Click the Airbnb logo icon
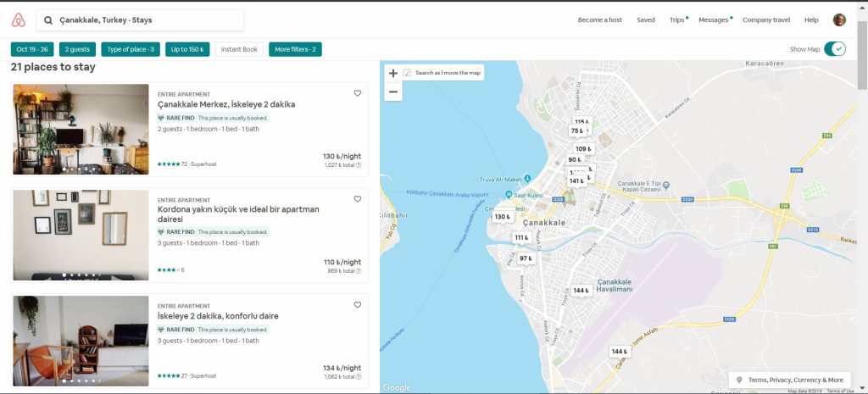Viewport: 868px width, 394px height. click(17, 19)
